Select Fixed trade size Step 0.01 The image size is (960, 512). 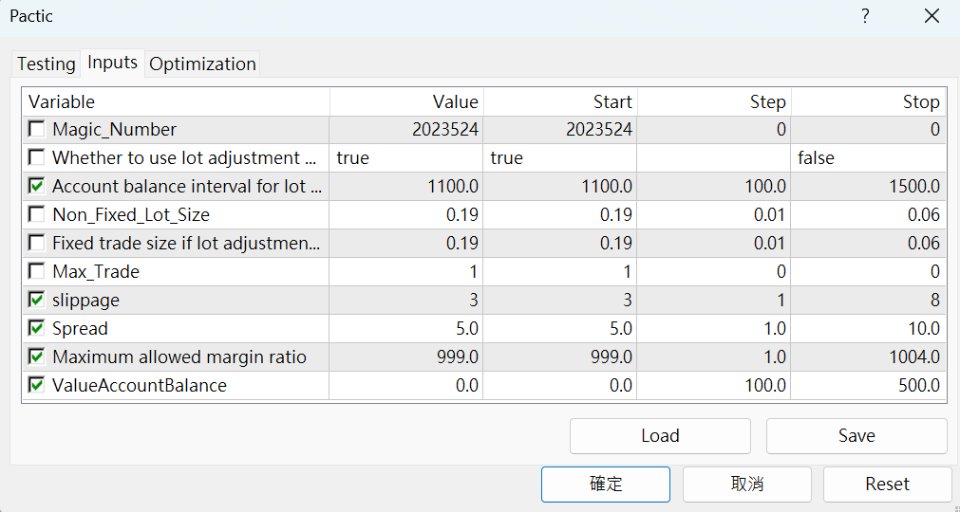(x=714, y=243)
